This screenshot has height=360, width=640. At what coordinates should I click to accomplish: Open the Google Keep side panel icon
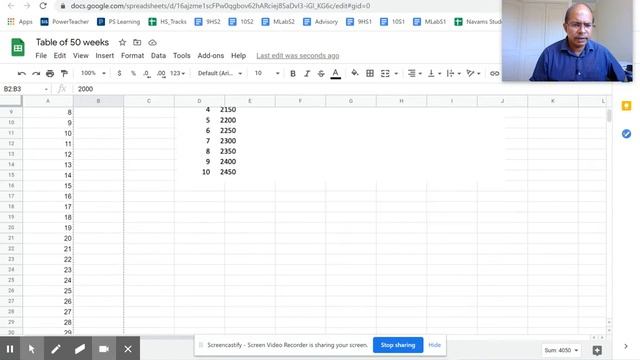tap(626, 106)
